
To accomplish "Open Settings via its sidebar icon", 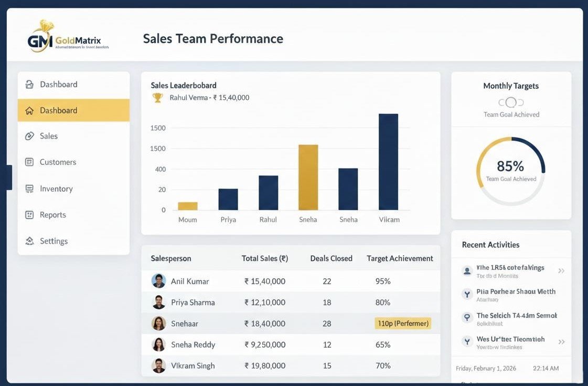I will pos(30,241).
